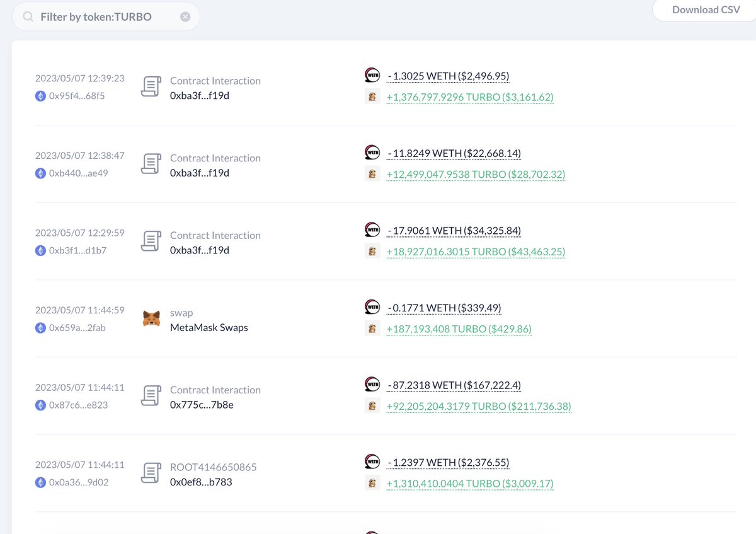Open +92,205,204.3179 TURBO amount link

tap(479, 407)
